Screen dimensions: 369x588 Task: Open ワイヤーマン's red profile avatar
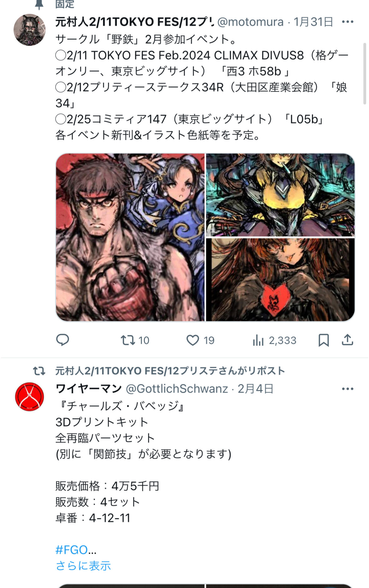coord(29,397)
